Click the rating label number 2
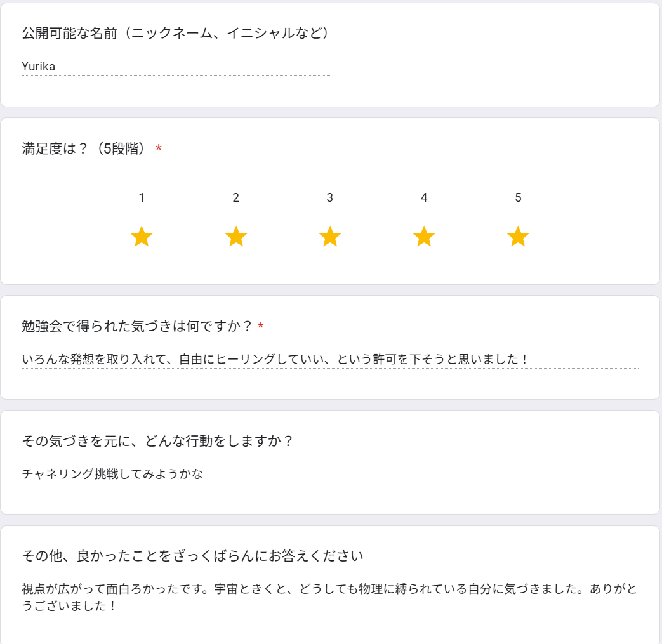Screen dimensions: 662x644 tap(236, 197)
